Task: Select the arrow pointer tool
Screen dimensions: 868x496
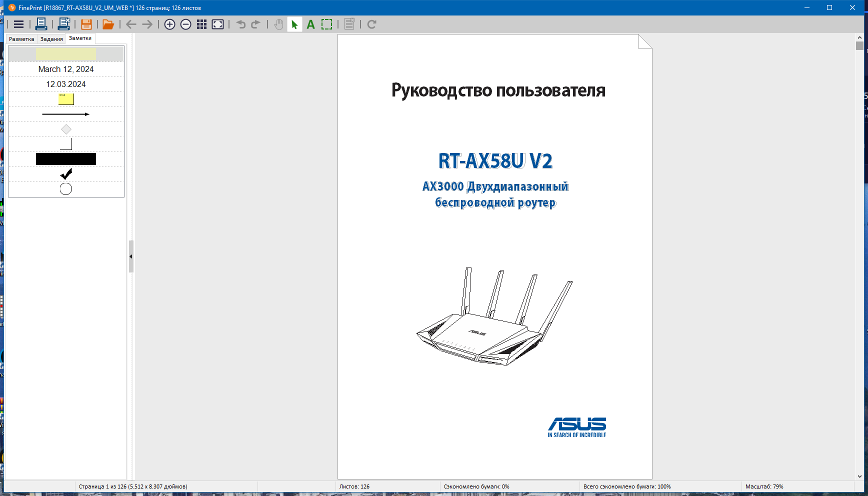Action: (x=294, y=24)
